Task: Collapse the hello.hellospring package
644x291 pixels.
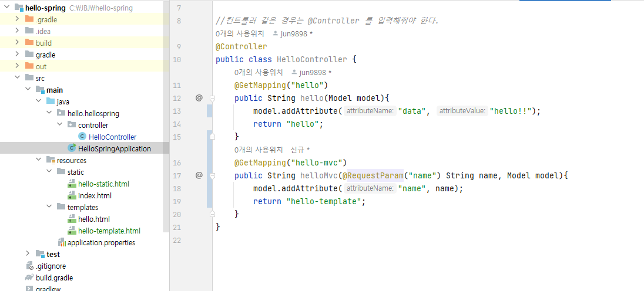Action: [x=49, y=113]
